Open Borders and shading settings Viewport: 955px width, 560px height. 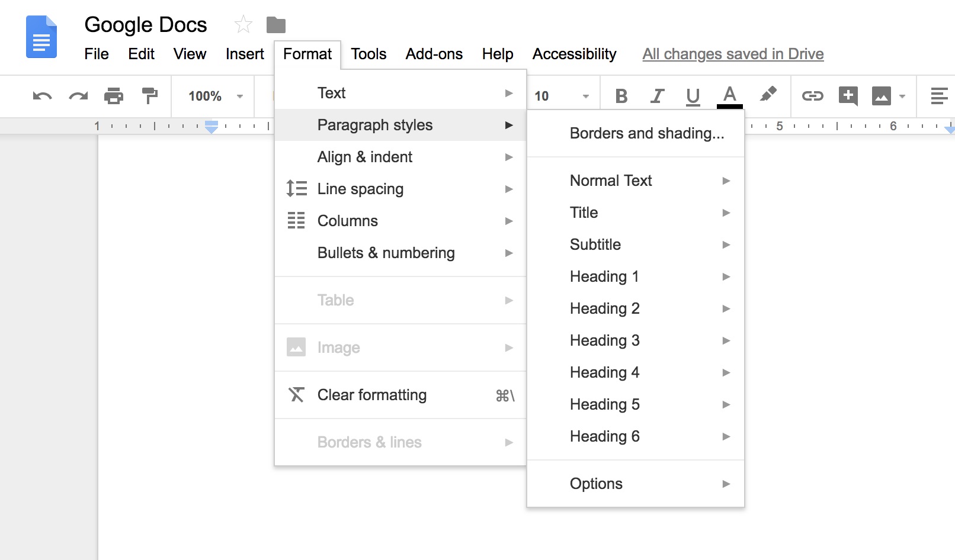tap(646, 133)
